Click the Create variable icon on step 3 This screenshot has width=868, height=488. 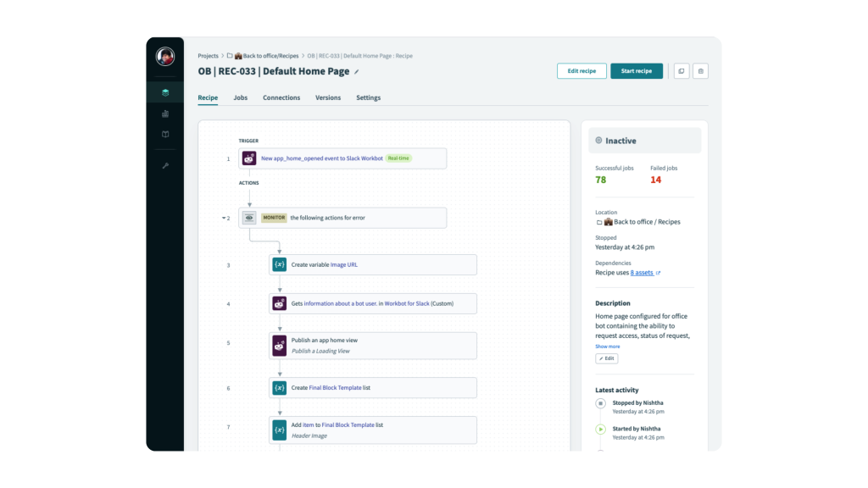pyautogui.click(x=280, y=264)
